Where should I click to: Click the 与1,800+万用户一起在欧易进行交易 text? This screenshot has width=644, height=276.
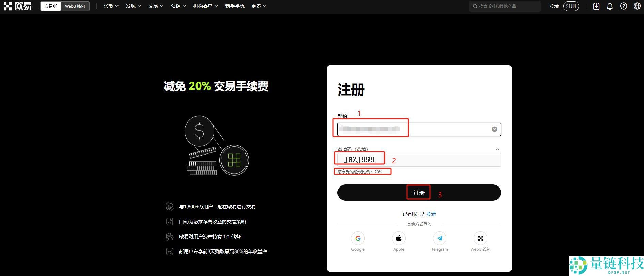tap(217, 207)
